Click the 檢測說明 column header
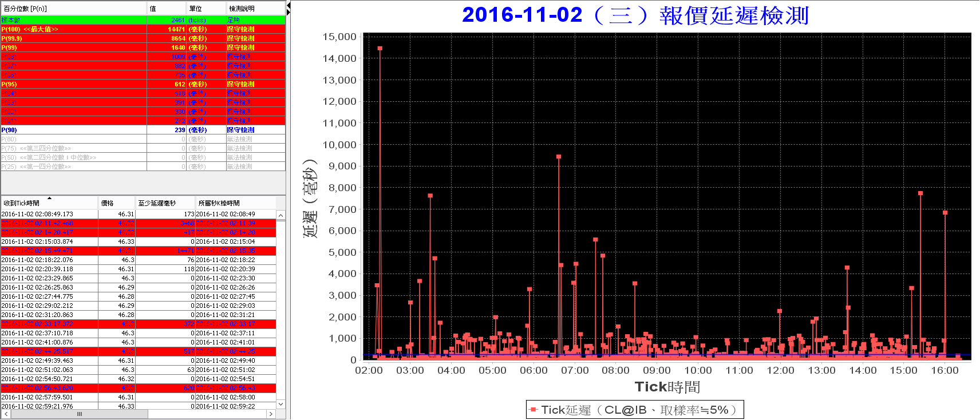980x420 pixels. tap(255, 9)
